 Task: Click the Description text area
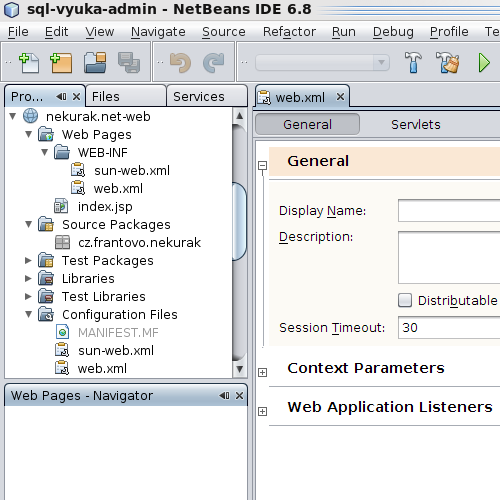point(449,257)
